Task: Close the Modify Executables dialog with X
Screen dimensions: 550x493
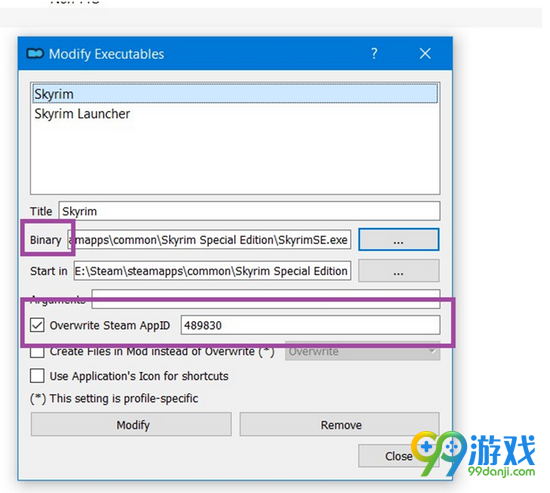Action: coord(425,54)
